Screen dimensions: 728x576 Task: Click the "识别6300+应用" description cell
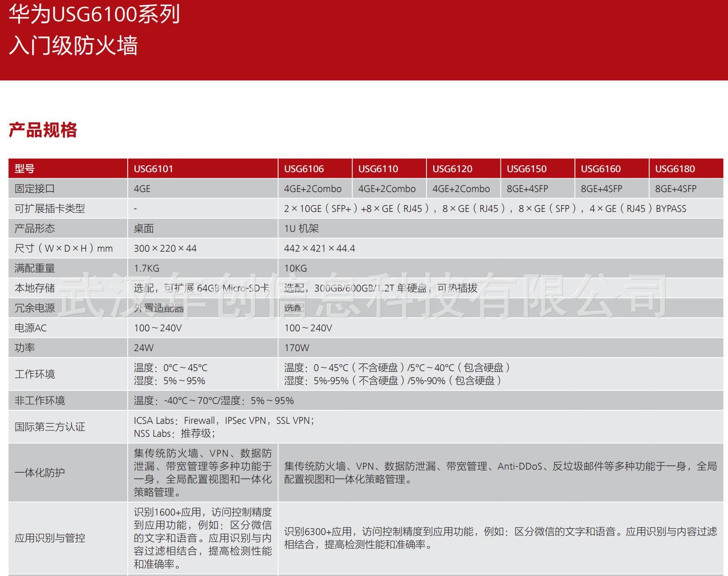coord(500,538)
